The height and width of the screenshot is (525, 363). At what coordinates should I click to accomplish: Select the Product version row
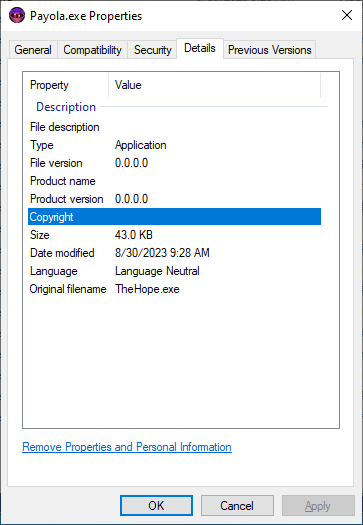[x=174, y=199]
